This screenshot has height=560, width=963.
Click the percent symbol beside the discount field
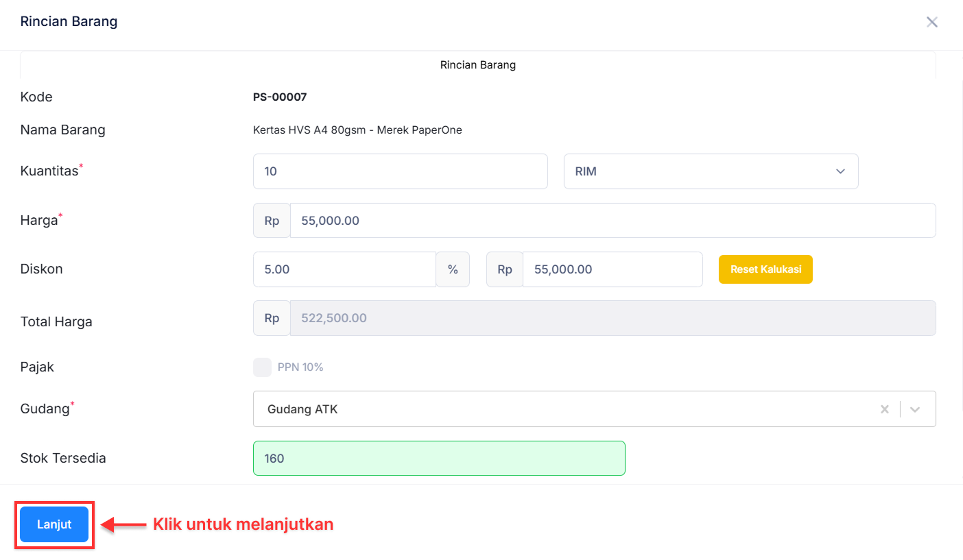pos(453,269)
